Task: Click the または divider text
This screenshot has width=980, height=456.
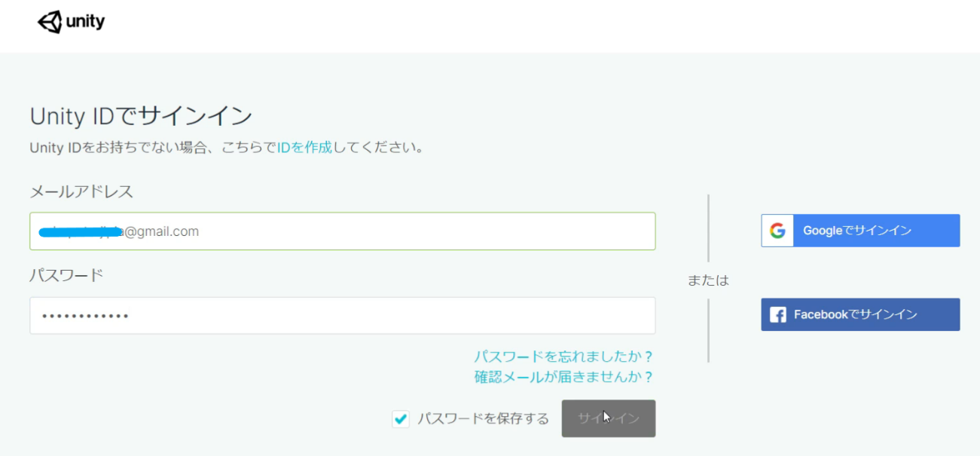Action: coord(709,280)
